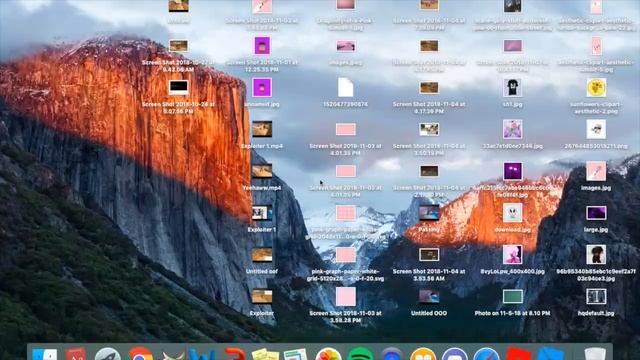
Task: Select the 'Exploiter 1' project file
Action: click(262, 213)
